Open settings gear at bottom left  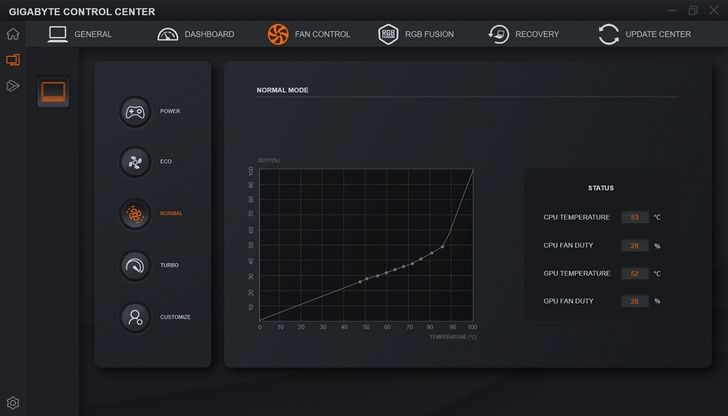13,403
